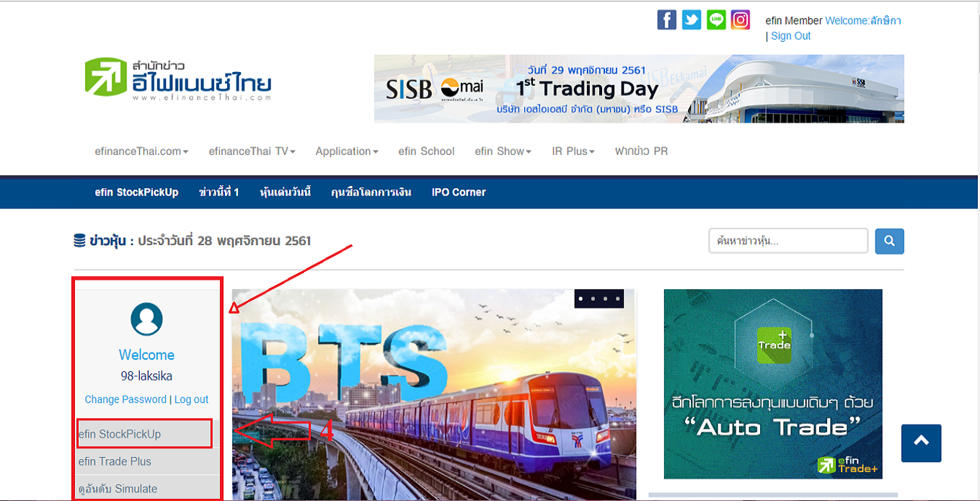Click the carousel indicator dots on banner

point(599,298)
